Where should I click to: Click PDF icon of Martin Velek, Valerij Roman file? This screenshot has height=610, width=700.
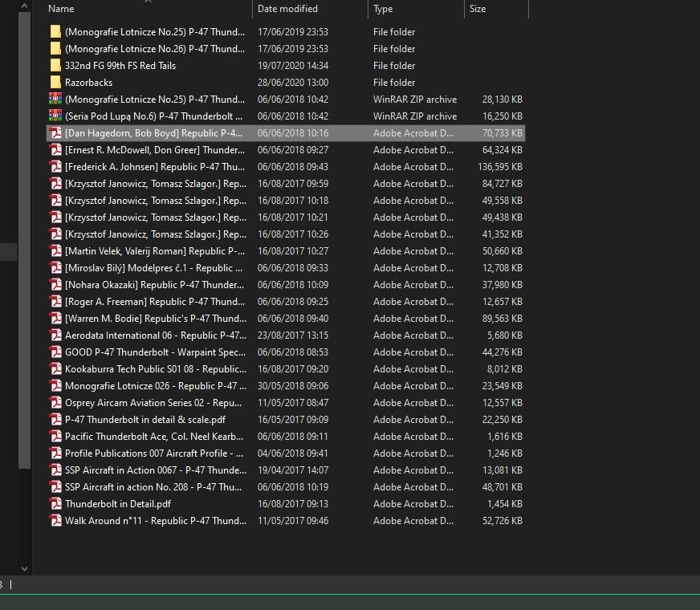[55, 250]
